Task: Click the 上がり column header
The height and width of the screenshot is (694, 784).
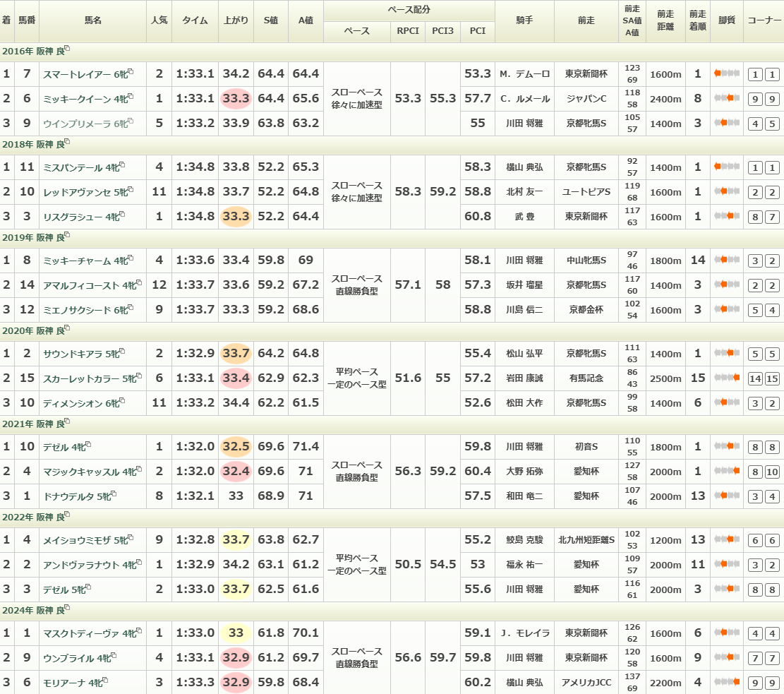Action: coord(236,20)
